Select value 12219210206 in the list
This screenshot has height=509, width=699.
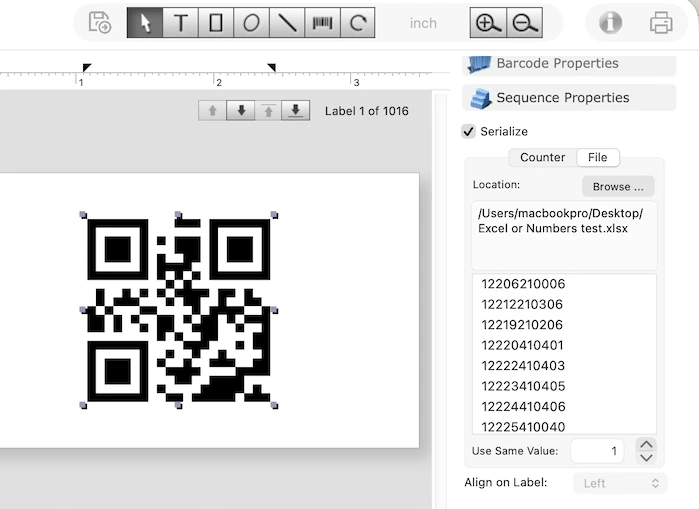(564, 325)
